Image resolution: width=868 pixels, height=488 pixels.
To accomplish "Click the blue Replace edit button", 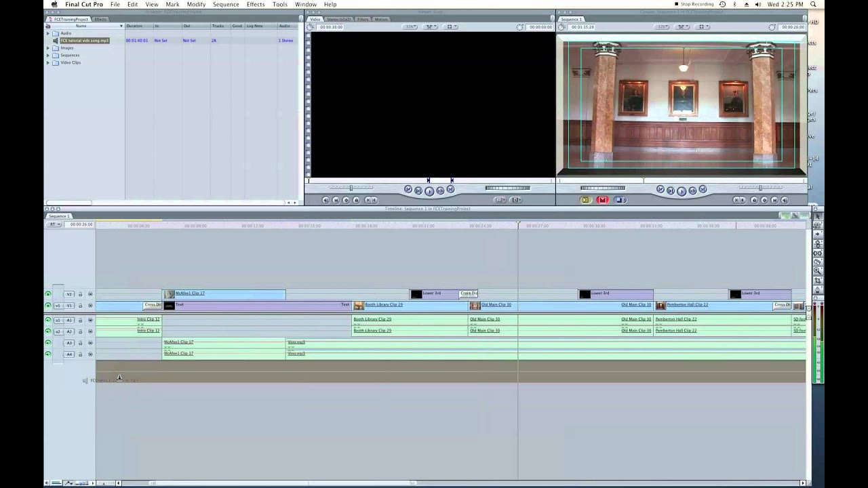I will click(x=620, y=200).
